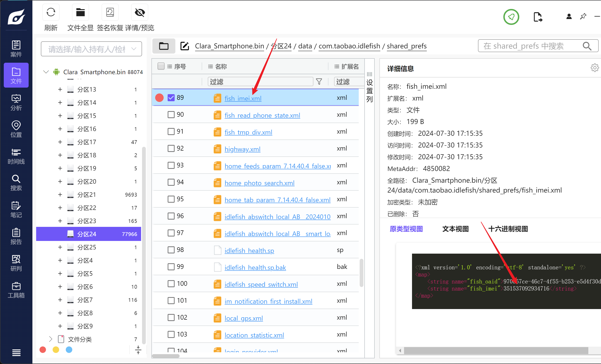The image size is (601, 364).
Task: Toggle the 详情/预览 eye-slash icon
Action: click(x=140, y=12)
